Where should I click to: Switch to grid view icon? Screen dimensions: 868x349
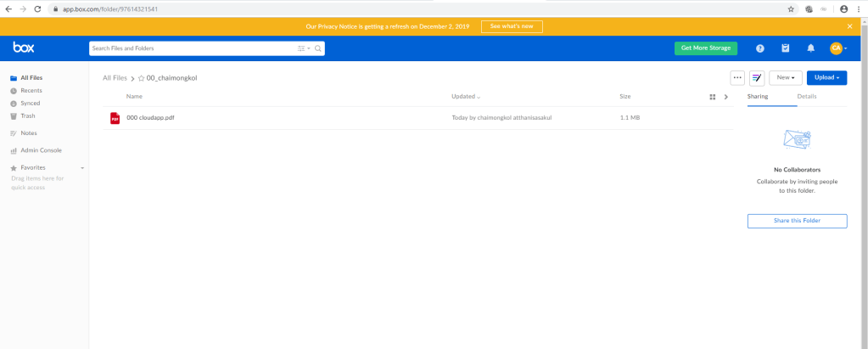[x=712, y=97]
